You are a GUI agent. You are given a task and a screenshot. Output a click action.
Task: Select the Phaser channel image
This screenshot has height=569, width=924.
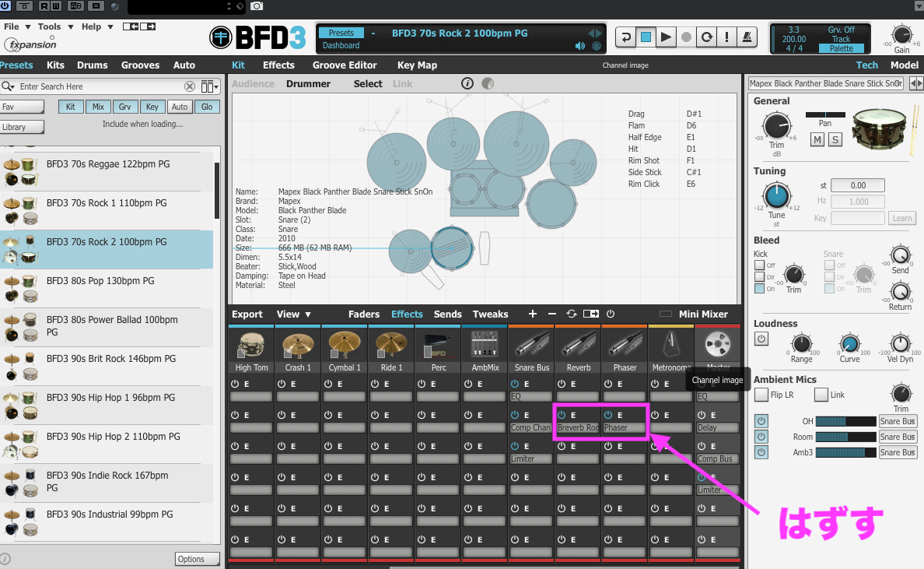(x=625, y=344)
